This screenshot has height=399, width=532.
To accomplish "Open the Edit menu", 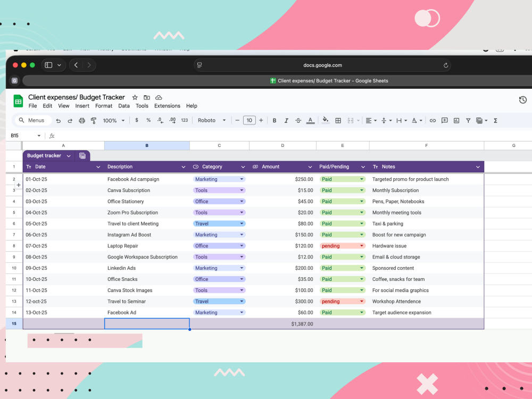I will (47, 106).
